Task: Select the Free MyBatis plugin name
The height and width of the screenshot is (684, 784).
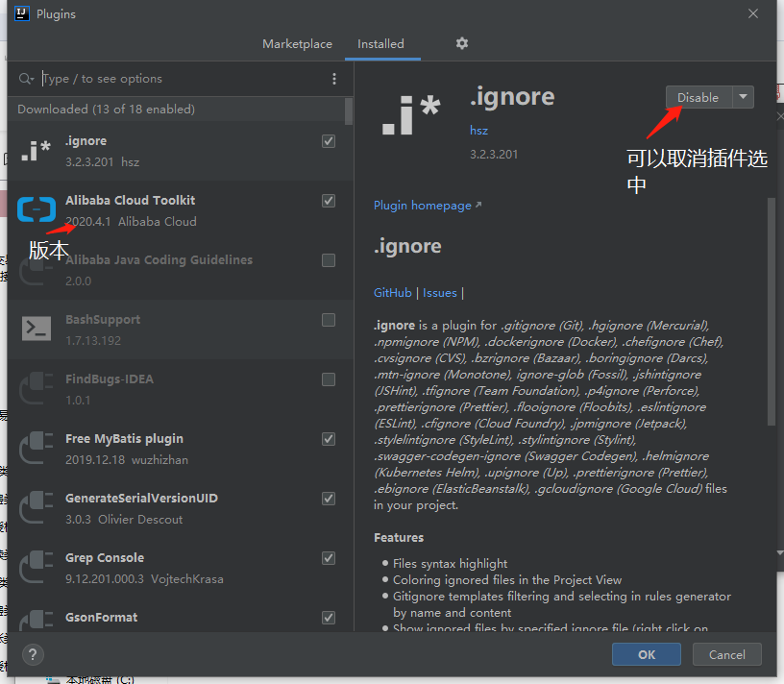Action: point(124,438)
